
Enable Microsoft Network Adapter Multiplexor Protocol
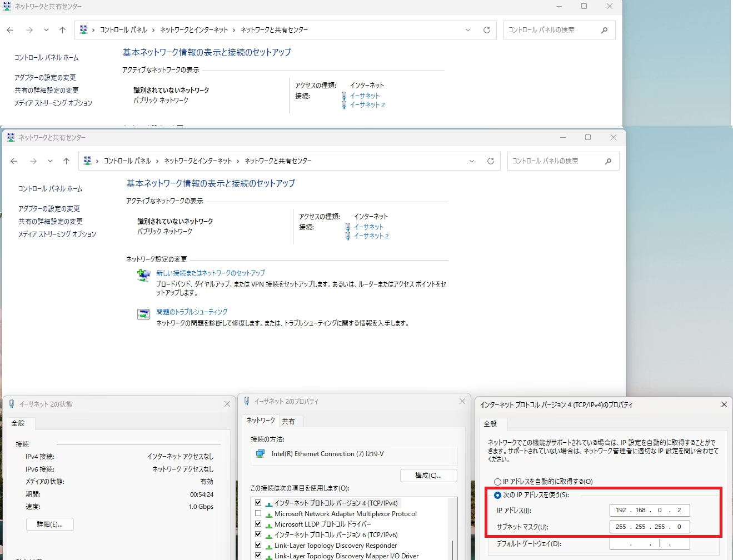click(258, 513)
